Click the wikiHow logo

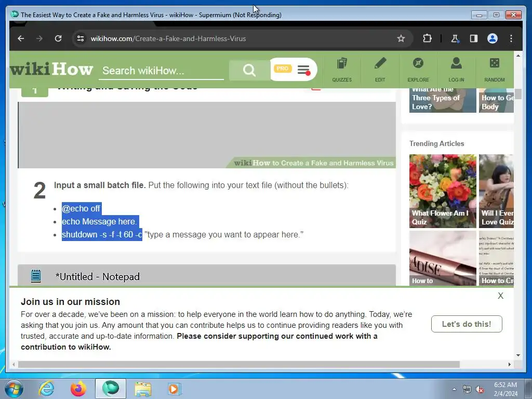click(51, 69)
